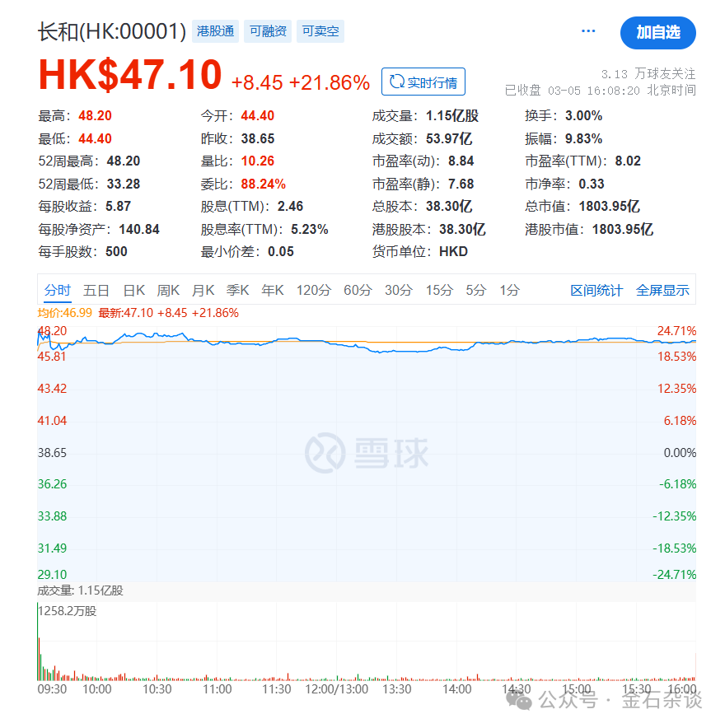Switch to the 年K chart tab
Viewport: 725px width, 728px height.
click(273, 290)
